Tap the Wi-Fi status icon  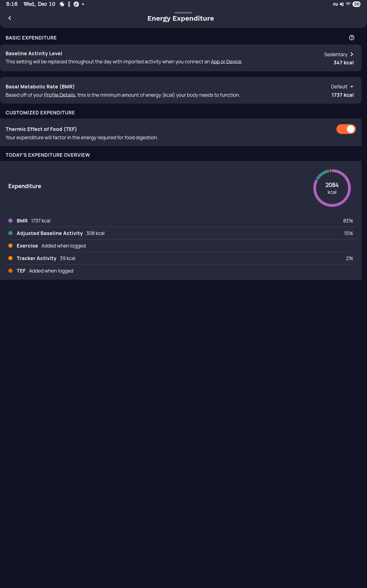[x=348, y=4]
